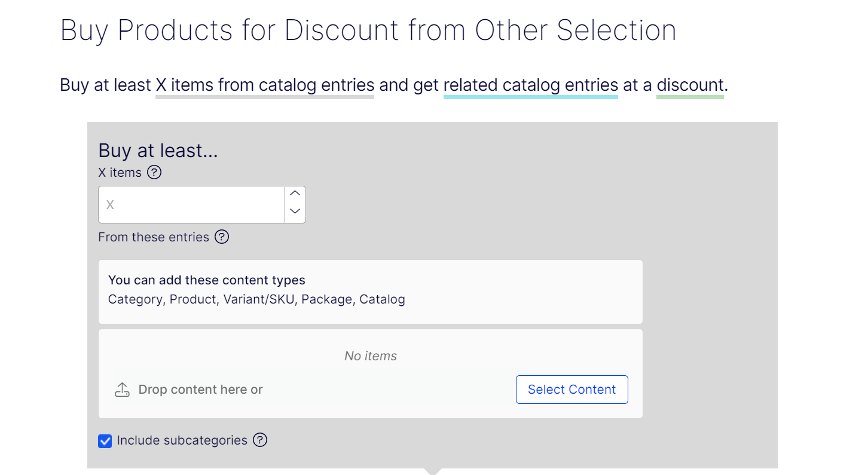Click the upload tray icon in drop area
This screenshot has height=475, width=868.
coord(122,390)
